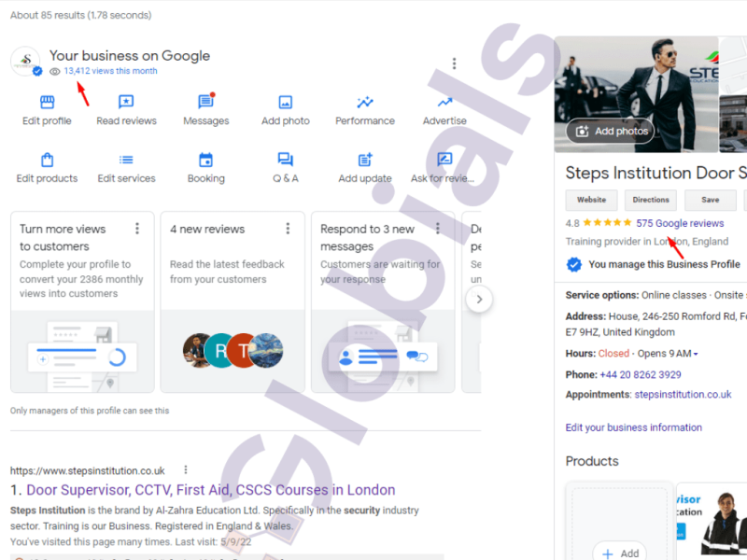This screenshot has width=747, height=560.
Task: Click the Steps Institution Door Supervisor business title
Action: click(656, 173)
